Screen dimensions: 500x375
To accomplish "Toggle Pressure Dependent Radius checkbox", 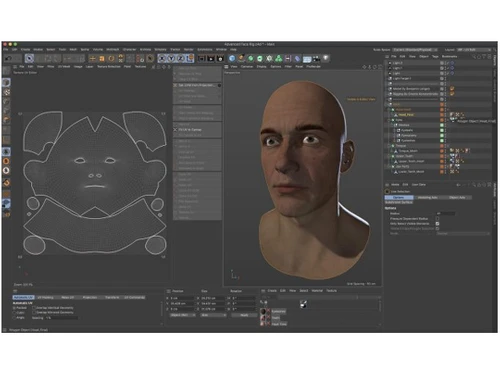I will (x=437, y=219).
